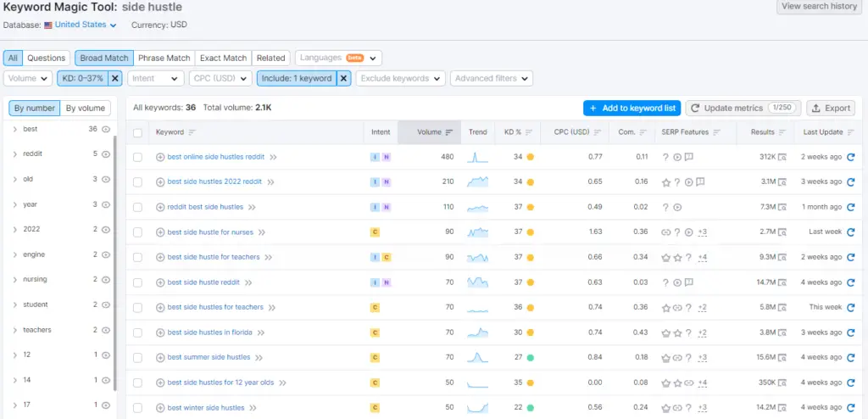Image resolution: width=868 pixels, height=419 pixels.
Task: Switch to the Questions tab
Action: point(47,58)
